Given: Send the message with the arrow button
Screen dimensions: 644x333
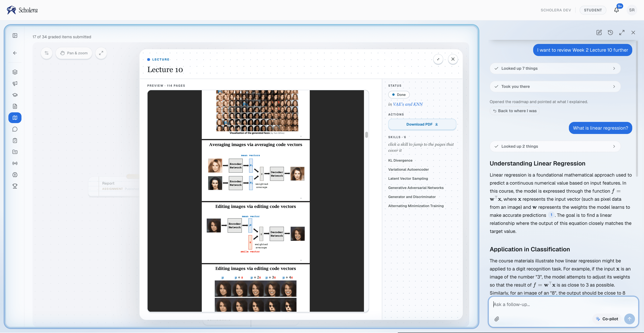Looking at the screenshot, I should [x=629, y=319].
